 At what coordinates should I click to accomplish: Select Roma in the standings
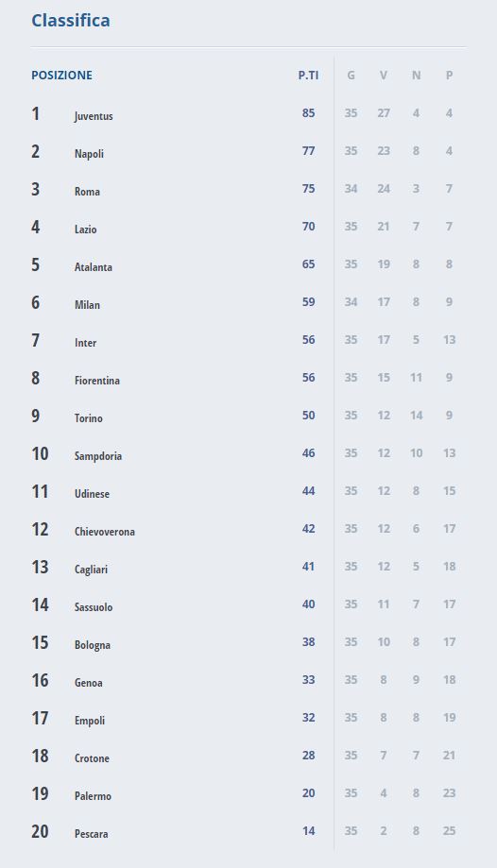(87, 192)
